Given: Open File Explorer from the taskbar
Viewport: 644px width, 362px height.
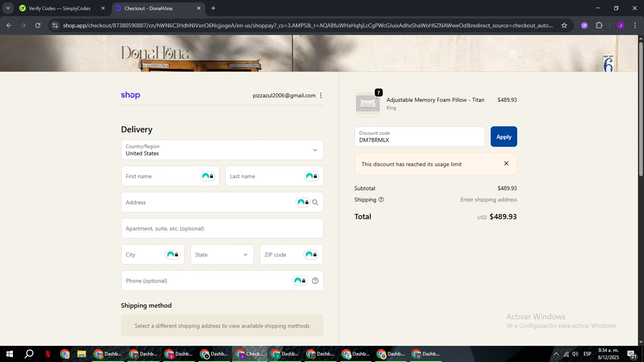Looking at the screenshot, I should click(81, 354).
